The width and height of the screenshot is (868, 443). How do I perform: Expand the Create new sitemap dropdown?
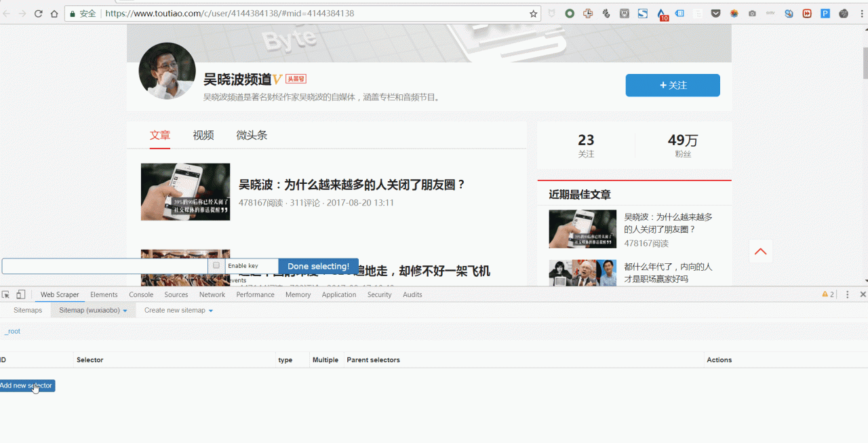coord(178,310)
